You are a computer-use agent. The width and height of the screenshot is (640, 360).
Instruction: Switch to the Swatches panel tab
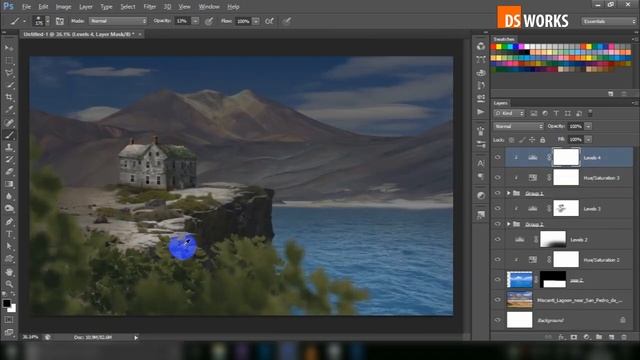(x=504, y=39)
